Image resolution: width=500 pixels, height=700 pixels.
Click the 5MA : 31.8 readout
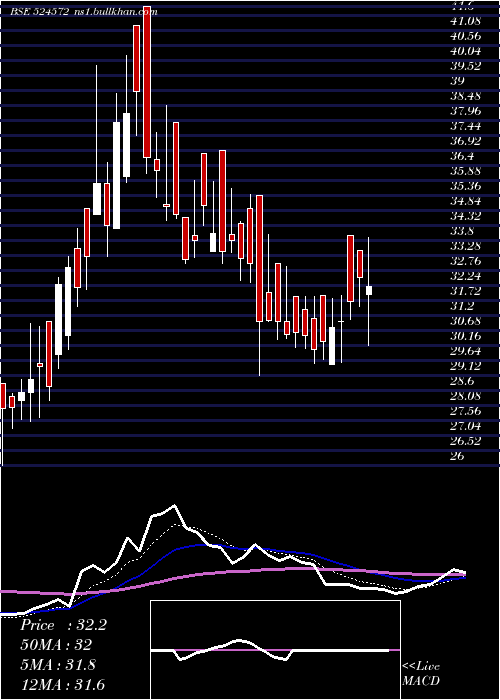tap(58, 665)
